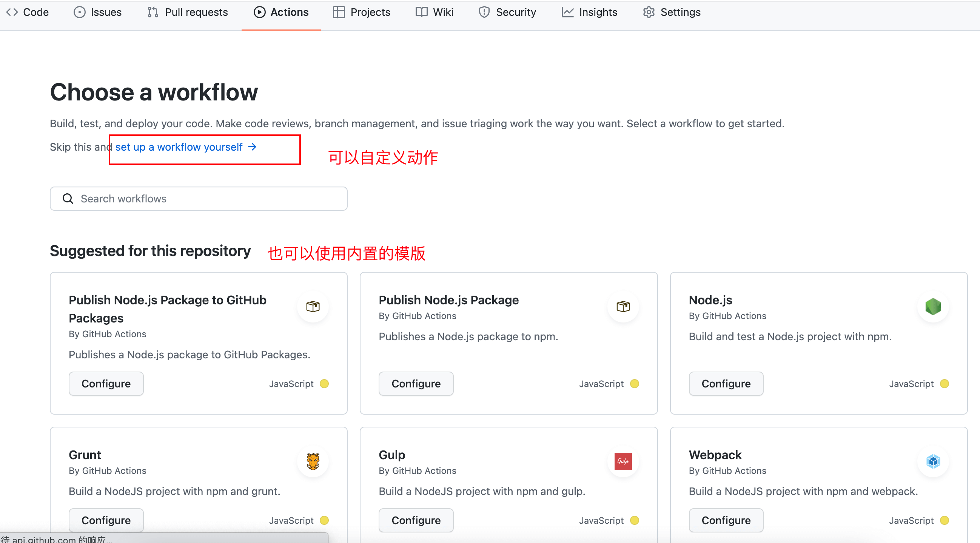Select the Actions tab
Viewport: 980px width, 543px height.
(281, 12)
